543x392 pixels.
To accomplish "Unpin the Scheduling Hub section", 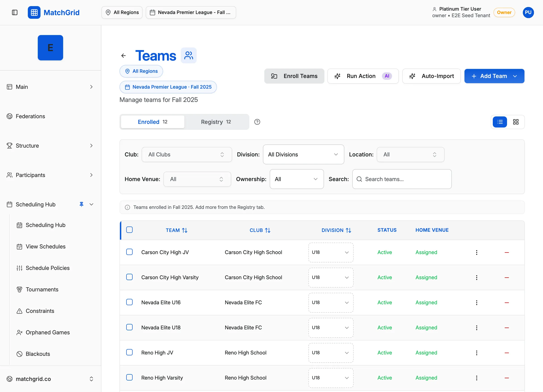I will click(81, 204).
